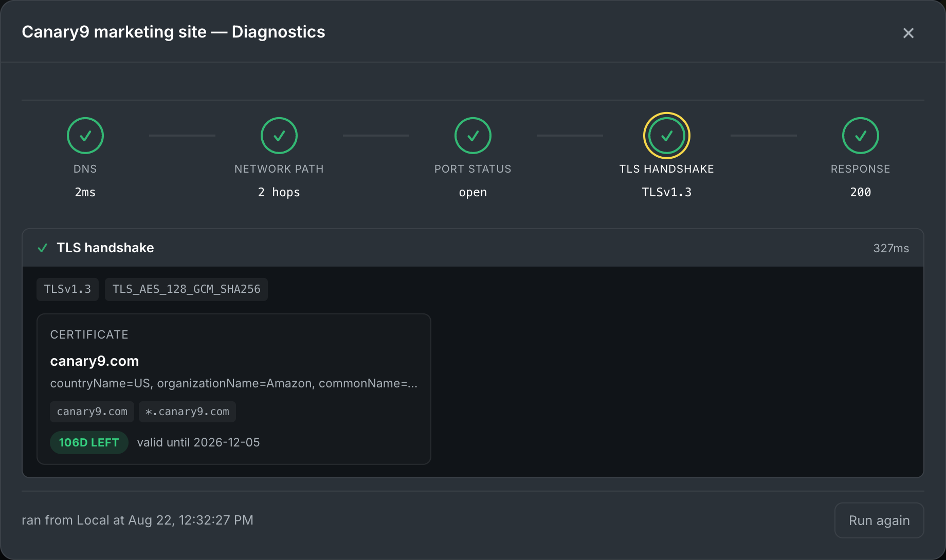Click the PORT STATUS step label
The height and width of the screenshot is (560, 946).
click(x=473, y=169)
